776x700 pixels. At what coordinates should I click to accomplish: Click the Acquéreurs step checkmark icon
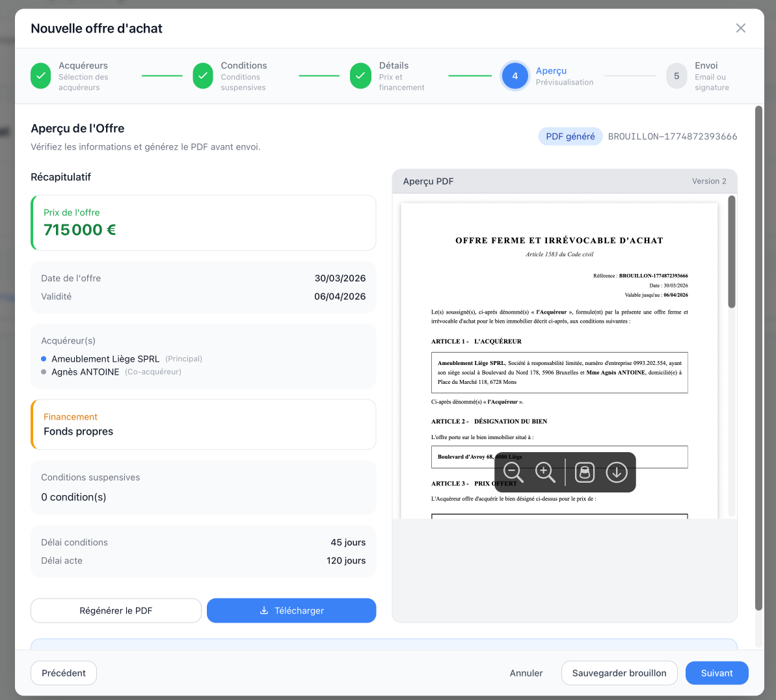point(40,75)
